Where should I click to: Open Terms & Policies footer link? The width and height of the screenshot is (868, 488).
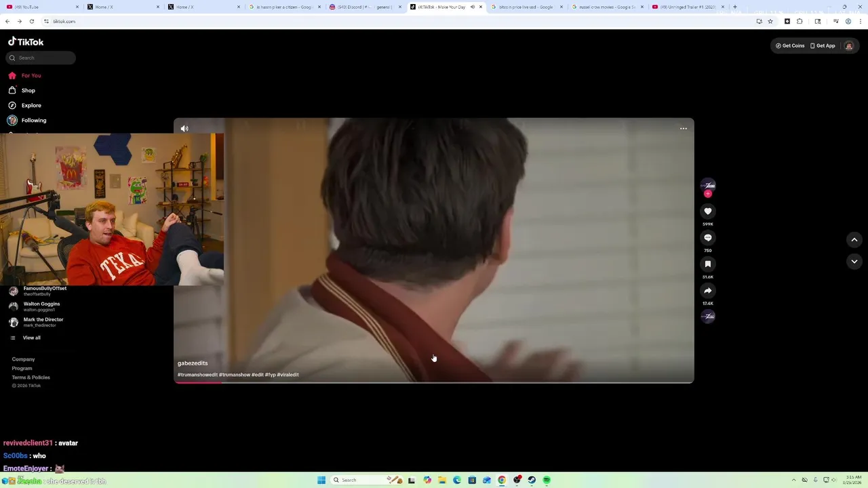pos(31,378)
